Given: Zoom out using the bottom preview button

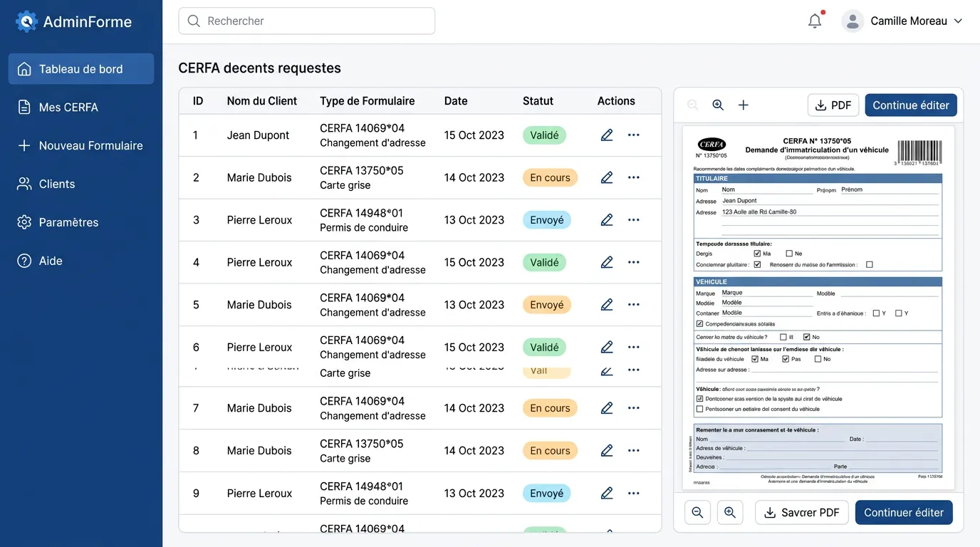Looking at the screenshot, I should click(697, 513).
